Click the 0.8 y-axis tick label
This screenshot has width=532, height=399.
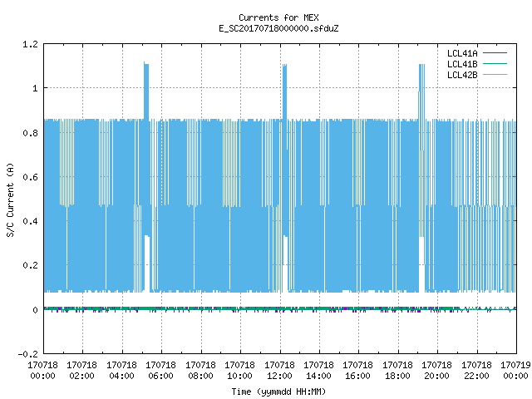coord(30,133)
